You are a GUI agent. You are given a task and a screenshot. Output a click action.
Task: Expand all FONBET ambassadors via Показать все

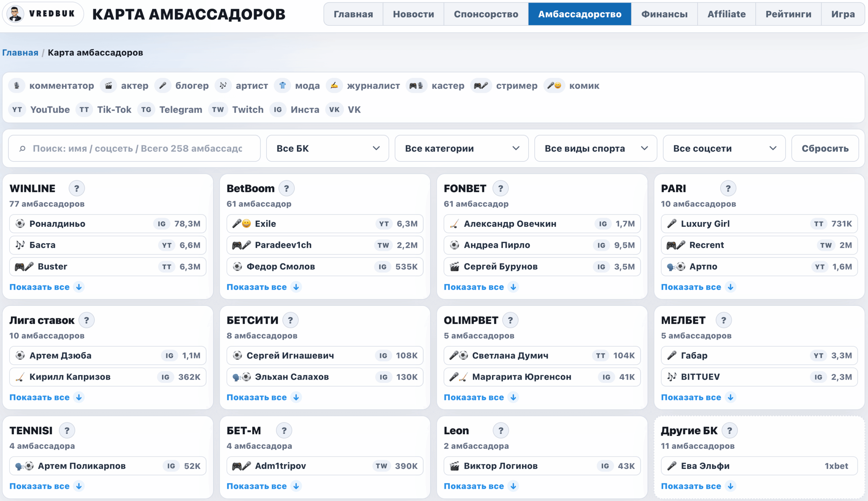coord(481,287)
